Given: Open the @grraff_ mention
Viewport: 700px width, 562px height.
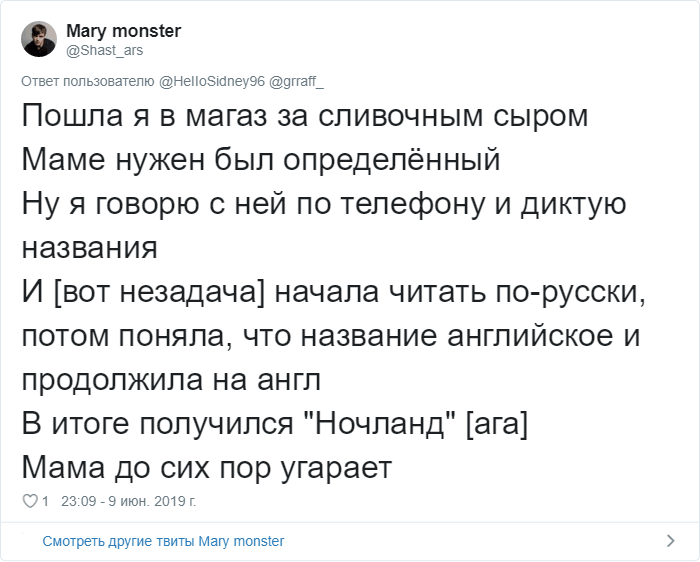Looking at the screenshot, I should pos(296,81).
